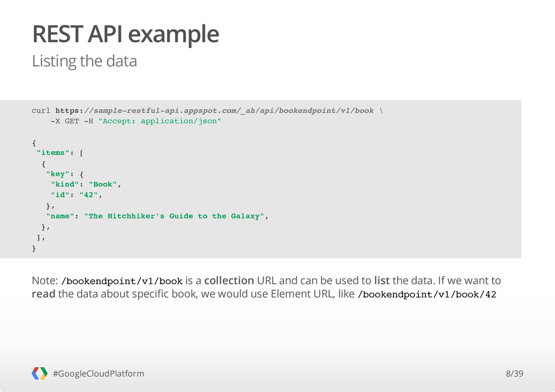This screenshot has width=555, height=392.
Task: Click the bold word list in note
Action: (382, 280)
